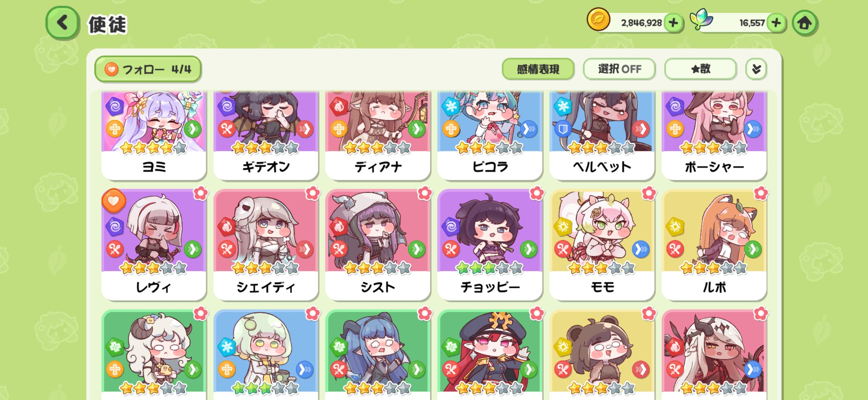868x400 pixels.
Task: Add gold coins with plus button
Action: point(673,23)
